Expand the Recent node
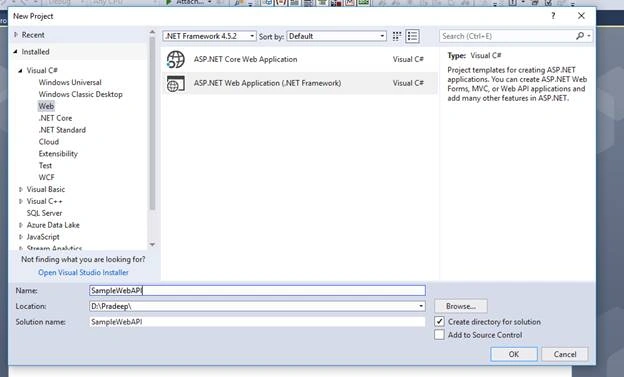Screen dimensions: 624x377 tap(16, 35)
